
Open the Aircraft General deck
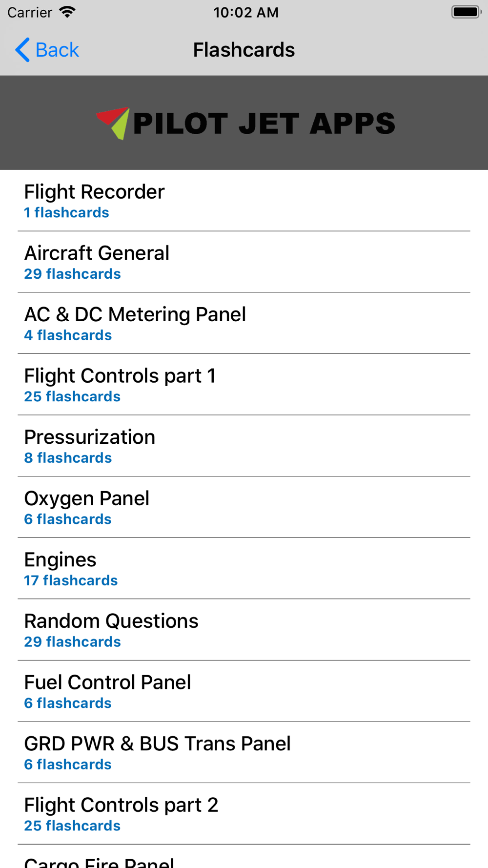tap(244, 262)
